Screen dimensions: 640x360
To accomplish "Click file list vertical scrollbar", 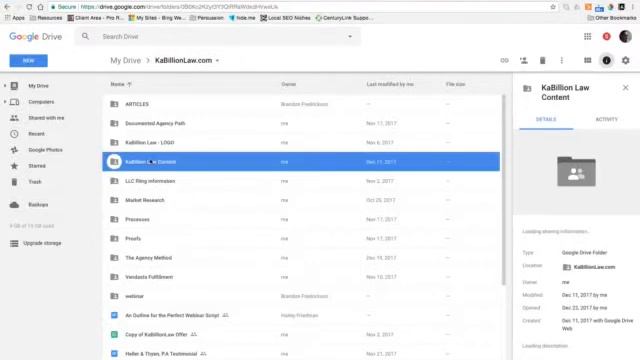I will pyautogui.click(x=503, y=190).
